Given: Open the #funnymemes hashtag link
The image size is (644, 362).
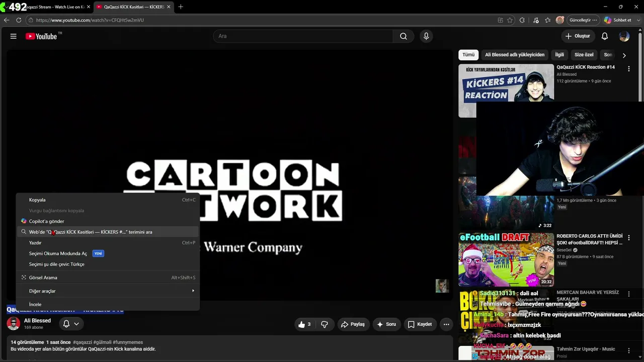Looking at the screenshot, I should tap(128, 342).
